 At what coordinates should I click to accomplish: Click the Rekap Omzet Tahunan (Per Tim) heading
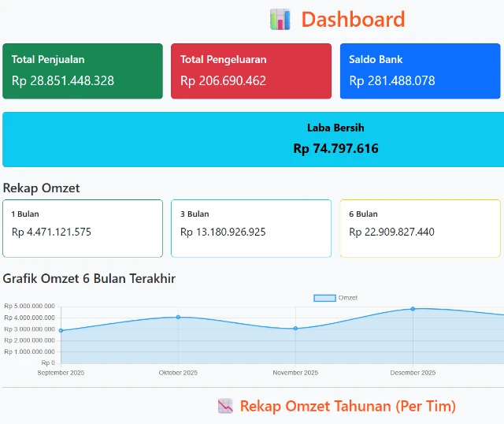[x=347, y=406]
